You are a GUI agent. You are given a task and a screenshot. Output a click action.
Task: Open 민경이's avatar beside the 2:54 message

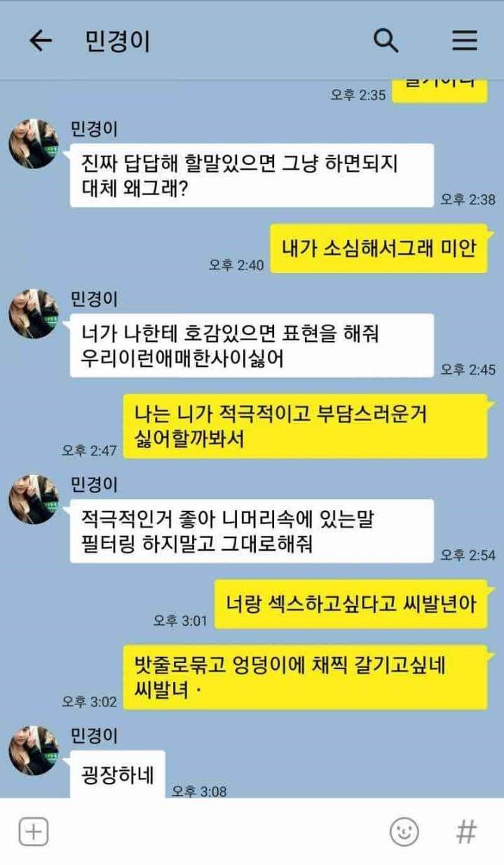pyautogui.click(x=34, y=499)
